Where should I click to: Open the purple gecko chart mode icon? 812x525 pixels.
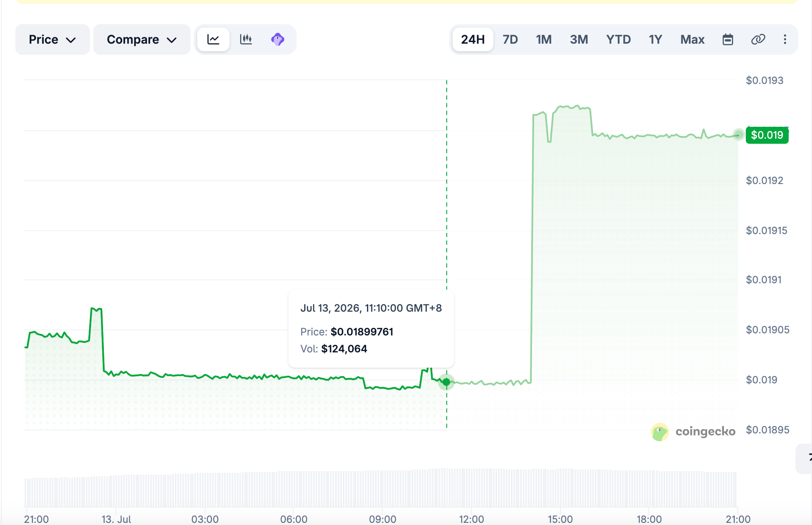point(277,39)
